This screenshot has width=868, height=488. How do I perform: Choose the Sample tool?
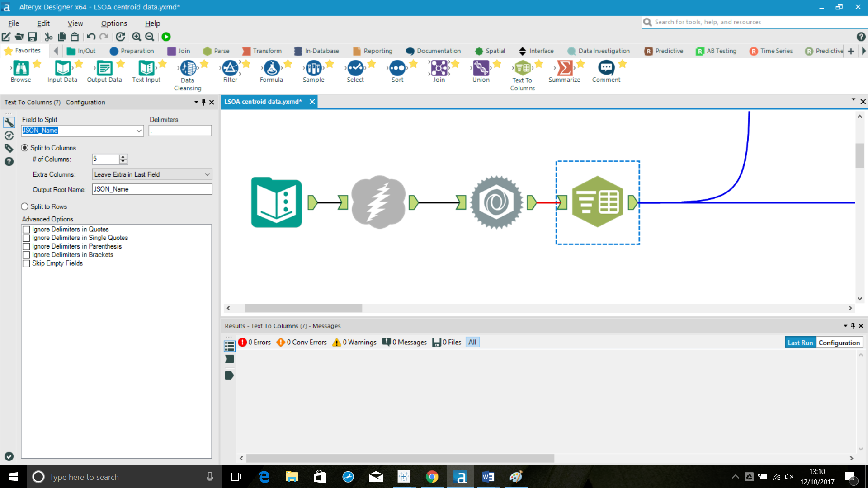click(x=313, y=71)
